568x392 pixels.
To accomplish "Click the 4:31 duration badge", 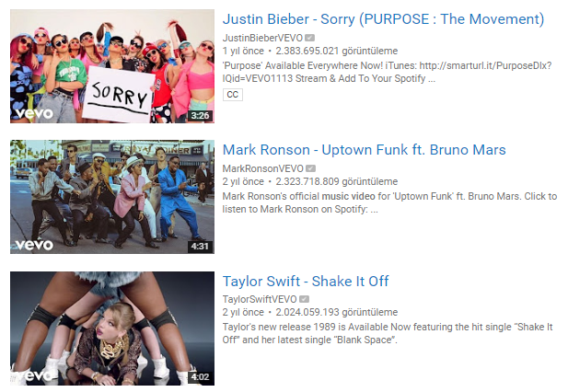I will click(200, 247).
